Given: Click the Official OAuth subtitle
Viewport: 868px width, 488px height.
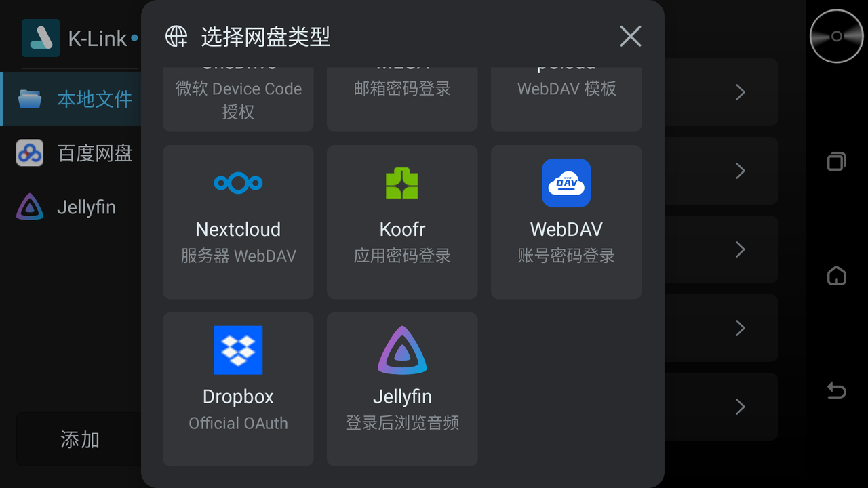Looking at the screenshot, I should tap(238, 423).
